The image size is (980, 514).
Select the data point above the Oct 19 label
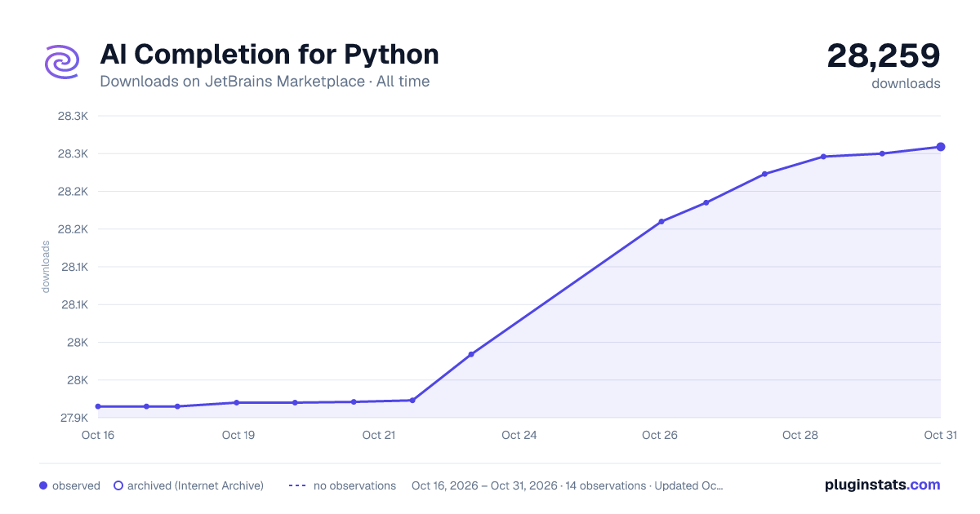tap(237, 402)
